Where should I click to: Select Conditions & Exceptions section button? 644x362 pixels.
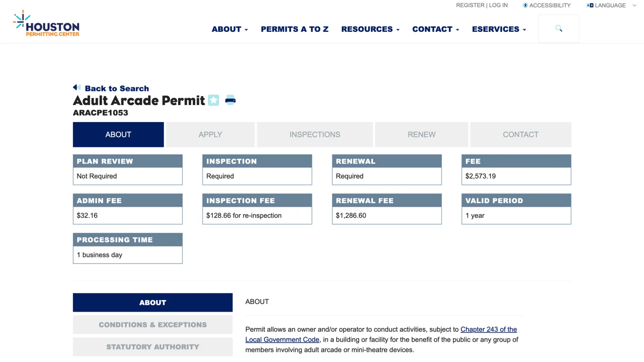[x=153, y=325]
